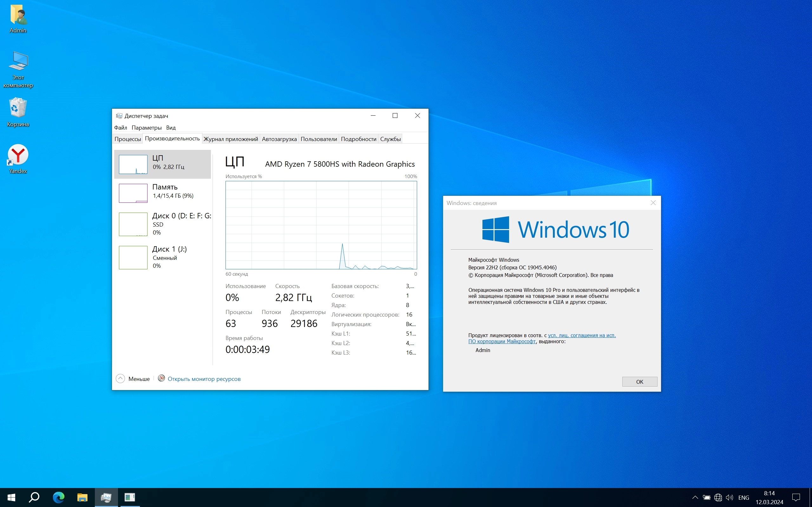Click the taskbar search magnifier icon
812x507 pixels.
[x=34, y=497]
